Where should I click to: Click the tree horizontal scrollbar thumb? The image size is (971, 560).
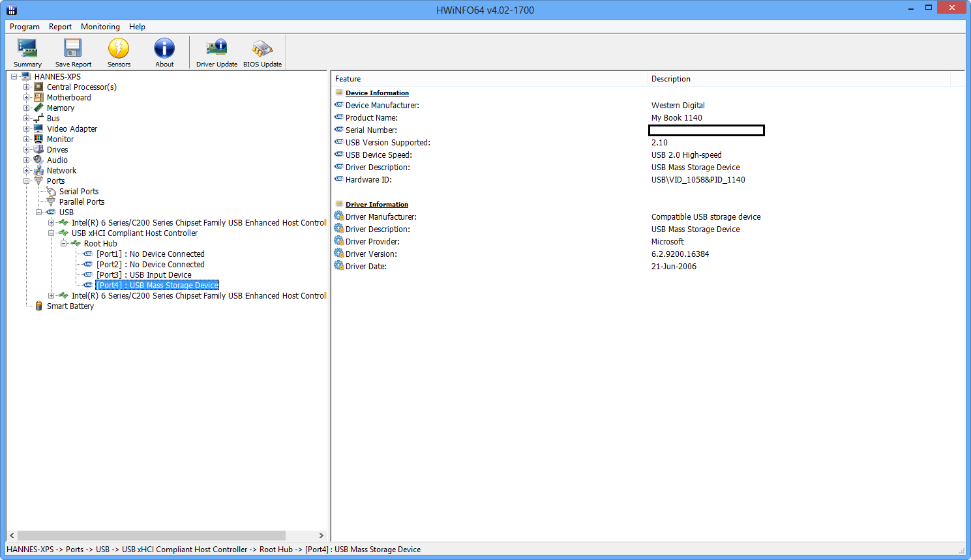pos(151,535)
